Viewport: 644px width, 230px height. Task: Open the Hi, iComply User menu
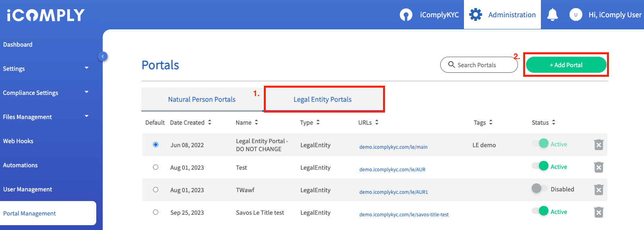[x=615, y=15]
